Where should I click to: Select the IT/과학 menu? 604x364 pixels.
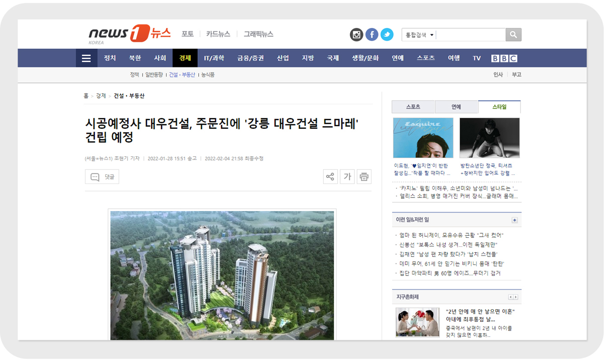coord(214,58)
